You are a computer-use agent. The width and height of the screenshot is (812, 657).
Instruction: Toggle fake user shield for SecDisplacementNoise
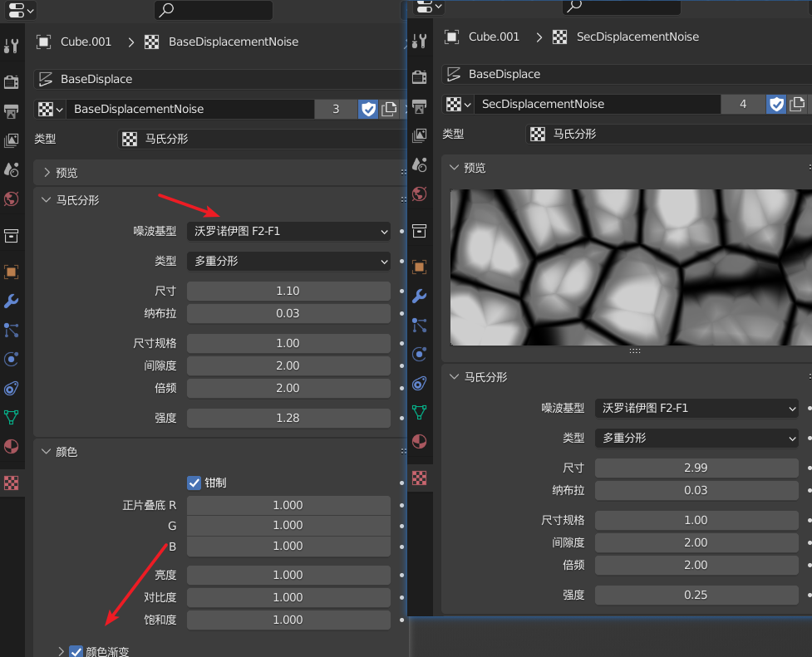click(776, 104)
